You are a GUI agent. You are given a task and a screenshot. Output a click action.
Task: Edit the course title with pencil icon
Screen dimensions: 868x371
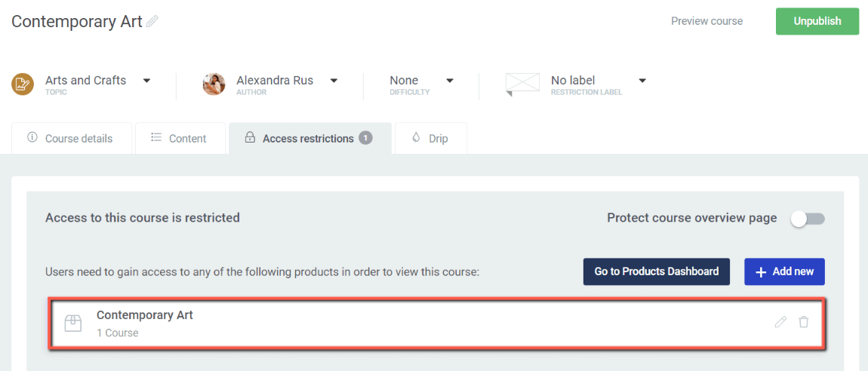(x=152, y=22)
